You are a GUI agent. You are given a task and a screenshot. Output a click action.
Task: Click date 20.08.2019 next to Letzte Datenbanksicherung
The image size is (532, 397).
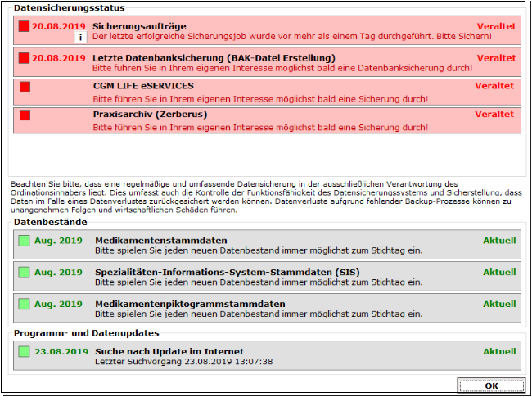tap(59, 58)
